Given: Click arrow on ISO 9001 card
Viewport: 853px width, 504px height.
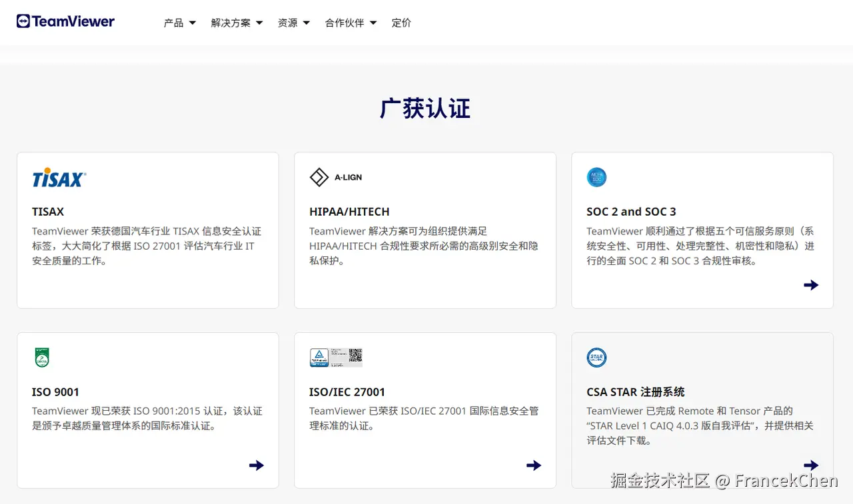Looking at the screenshot, I should [257, 465].
